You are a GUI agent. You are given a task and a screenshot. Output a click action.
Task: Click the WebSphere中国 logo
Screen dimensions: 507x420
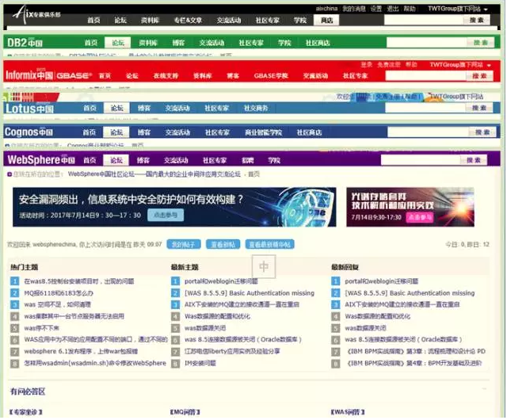click(41, 160)
